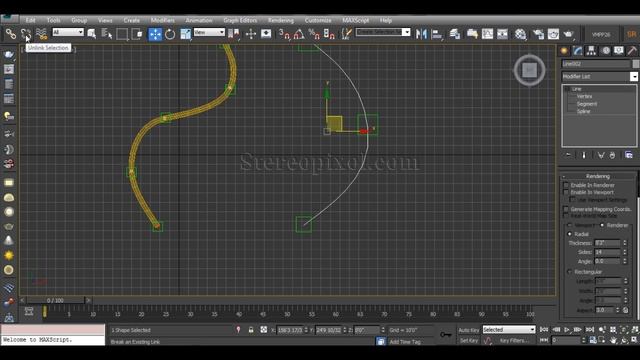Open the Hierarchy command panel tab

click(591, 51)
